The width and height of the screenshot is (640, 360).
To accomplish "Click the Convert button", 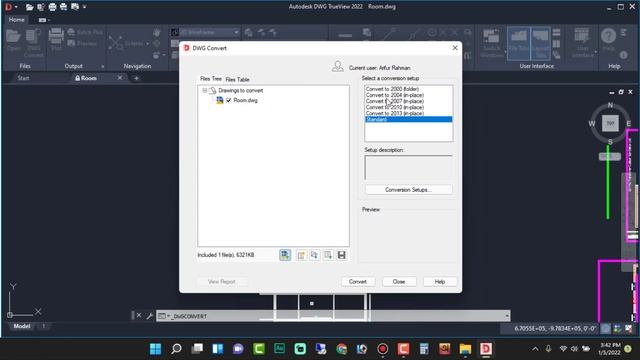I will 358,282.
